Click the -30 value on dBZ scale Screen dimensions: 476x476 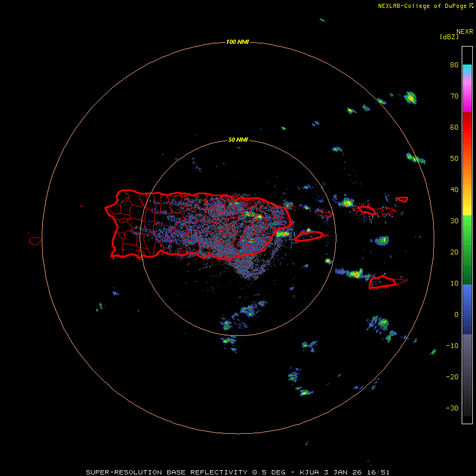click(452, 408)
